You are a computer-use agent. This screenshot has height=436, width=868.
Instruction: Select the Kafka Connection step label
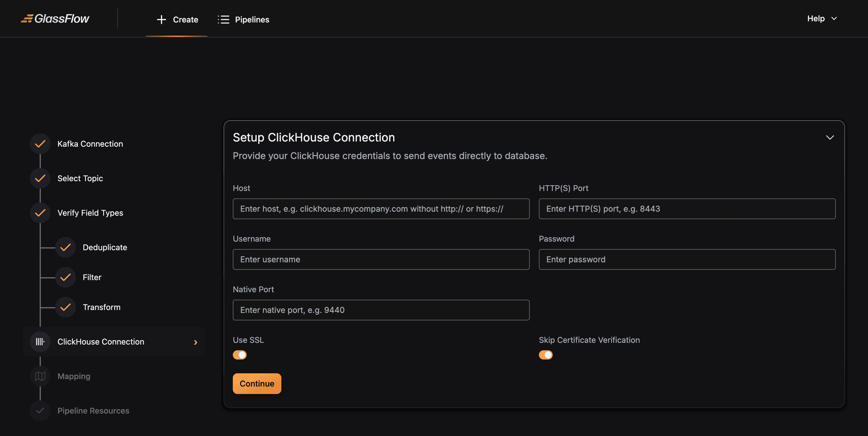tap(90, 144)
